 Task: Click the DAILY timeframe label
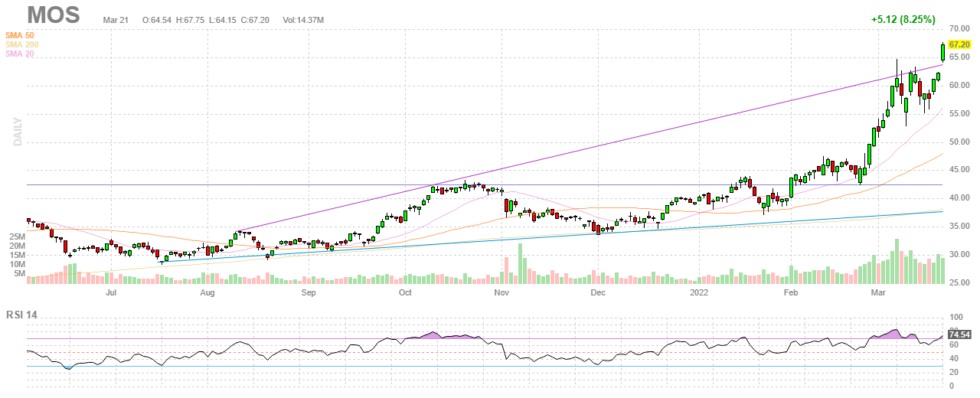[x=18, y=132]
